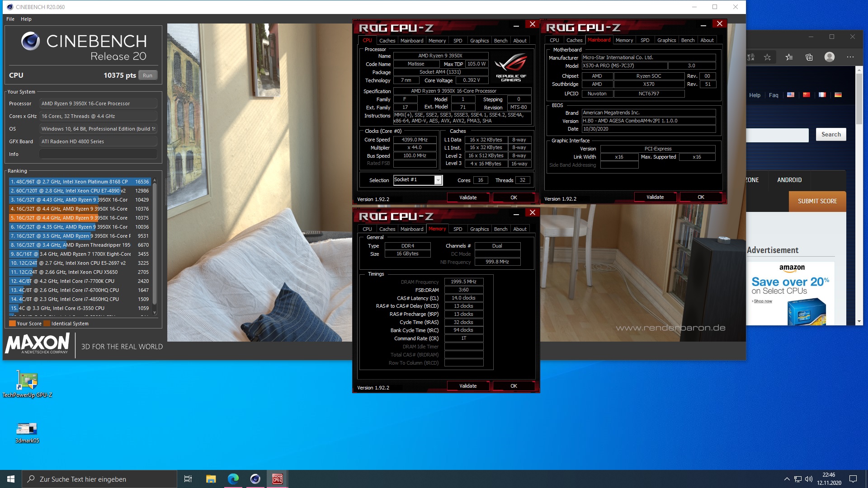868x488 pixels.
Task: Add this page to favorites star icon
Action: coord(767,57)
